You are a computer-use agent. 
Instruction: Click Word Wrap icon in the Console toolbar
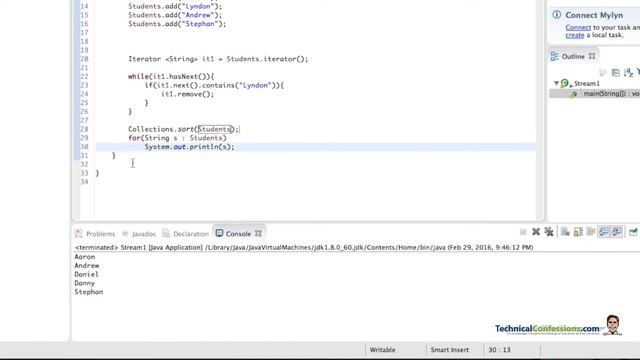tap(591, 232)
